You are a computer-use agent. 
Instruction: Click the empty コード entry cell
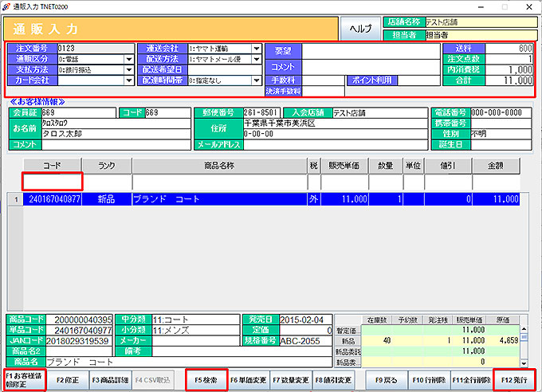51,182
